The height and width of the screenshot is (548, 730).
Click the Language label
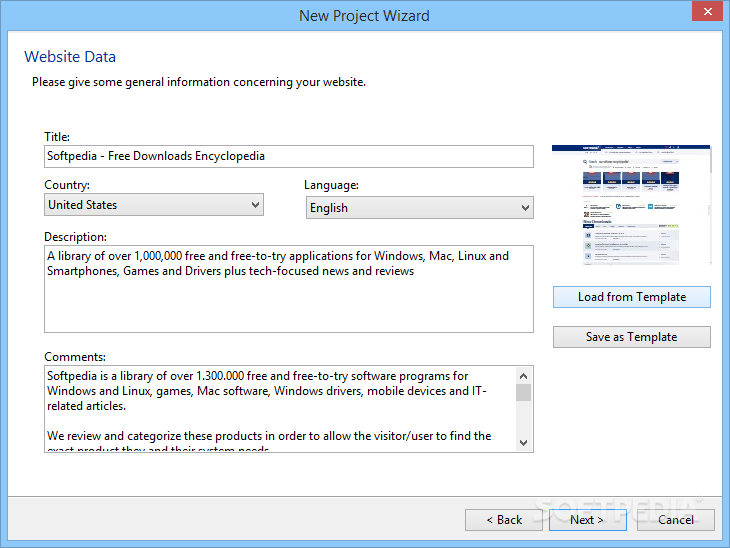pos(331,185)
